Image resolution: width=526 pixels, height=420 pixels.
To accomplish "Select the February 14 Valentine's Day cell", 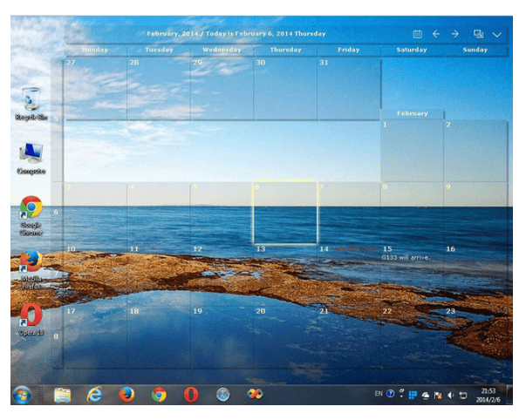I will pos(349,275).
